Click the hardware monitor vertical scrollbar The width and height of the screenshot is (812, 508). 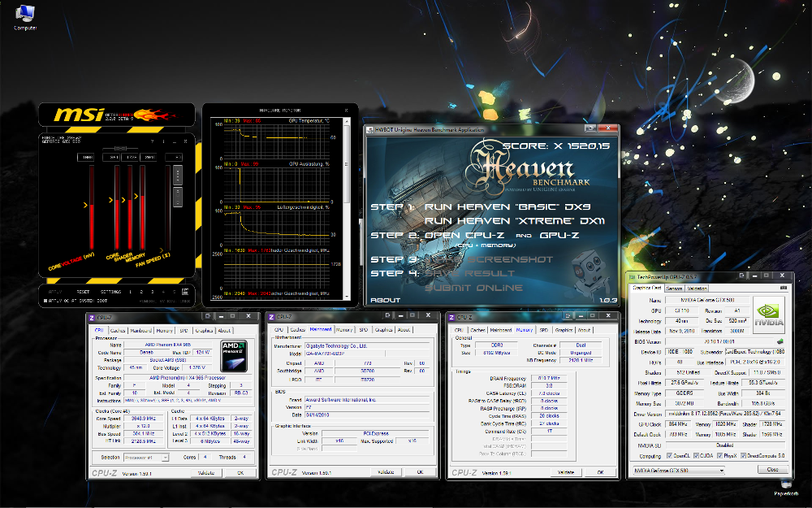(x=348, y=207)
